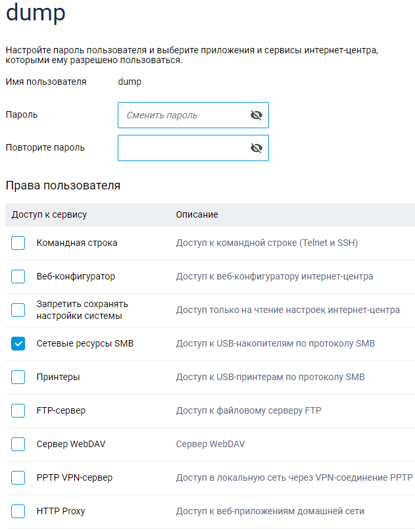Enable the Веб-конфигуратор checkbox
This screenshot has height=532, width=415.
(18, 276)
